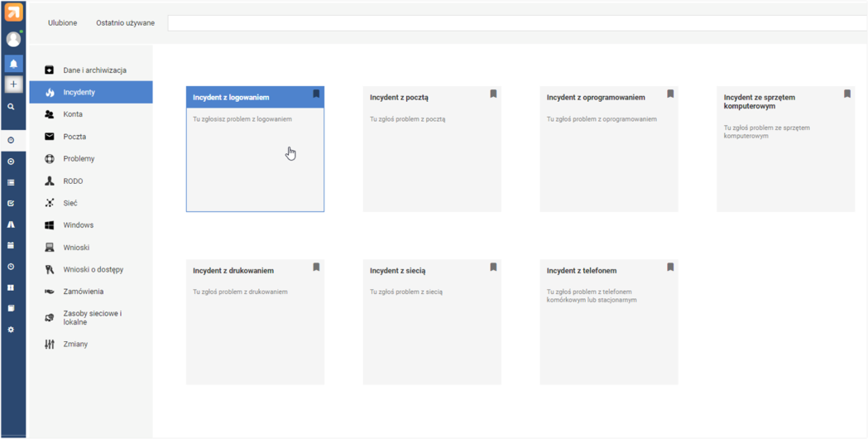Image resolution: width=868 pixels, height=439 pixels.
Task: Click the checkbox-with-tick tasks icon in left rail
Action: [x=11, y=204]
